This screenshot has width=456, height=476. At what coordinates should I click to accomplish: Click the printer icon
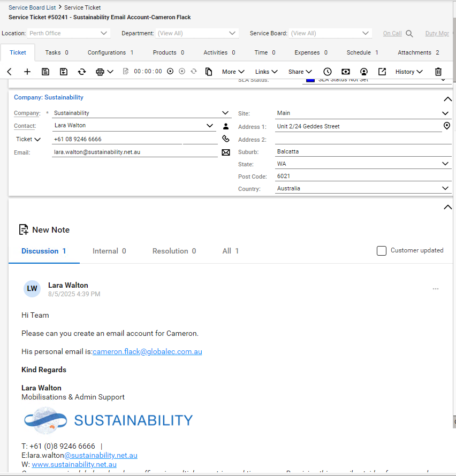click(x=100, y=72)
